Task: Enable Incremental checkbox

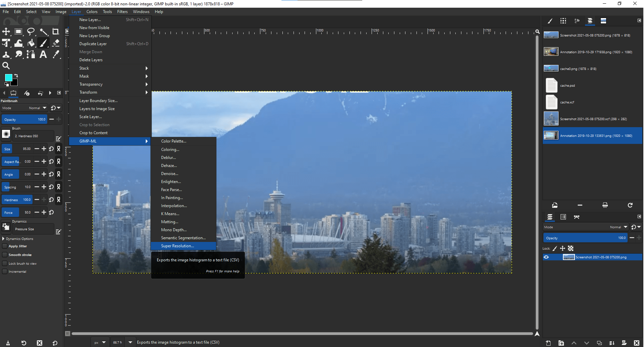Action: click(5, 272)
